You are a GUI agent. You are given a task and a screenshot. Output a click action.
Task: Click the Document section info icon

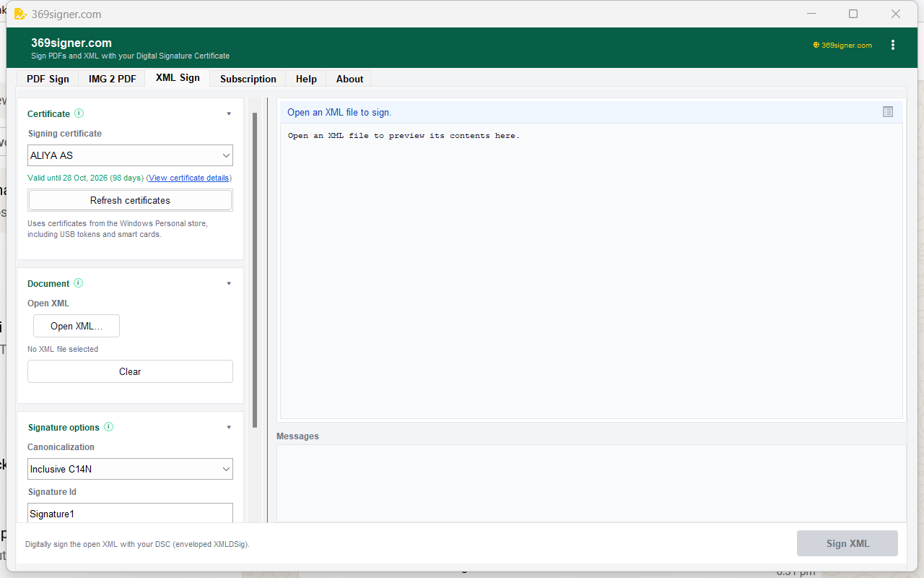(x=79, y=283)
